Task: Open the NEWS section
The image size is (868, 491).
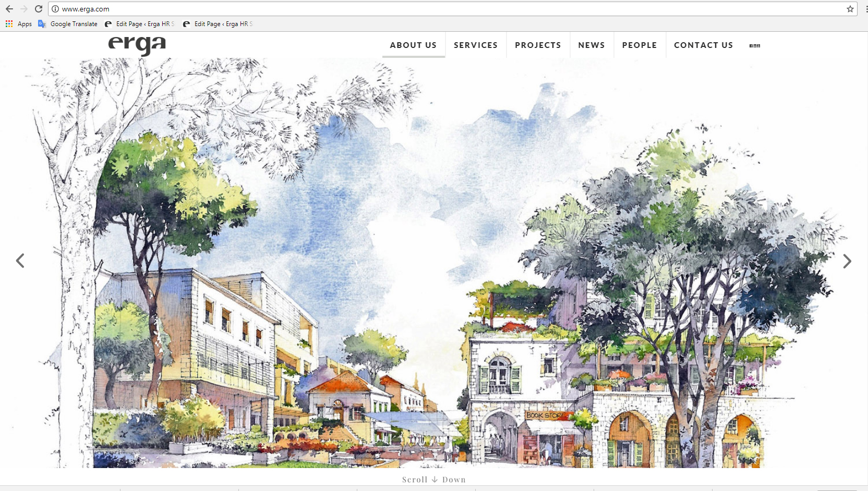Action: pos(592,45)
